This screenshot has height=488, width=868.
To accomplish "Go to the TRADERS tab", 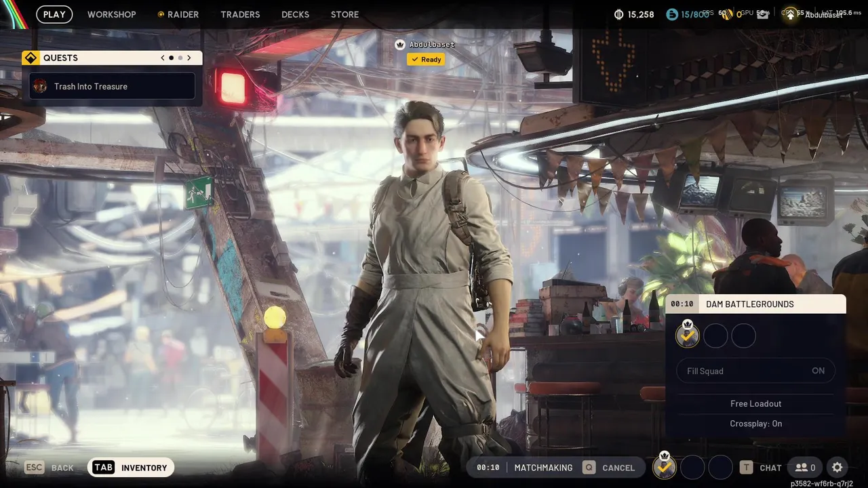I will pyautogui.click(x=240, y=14).
